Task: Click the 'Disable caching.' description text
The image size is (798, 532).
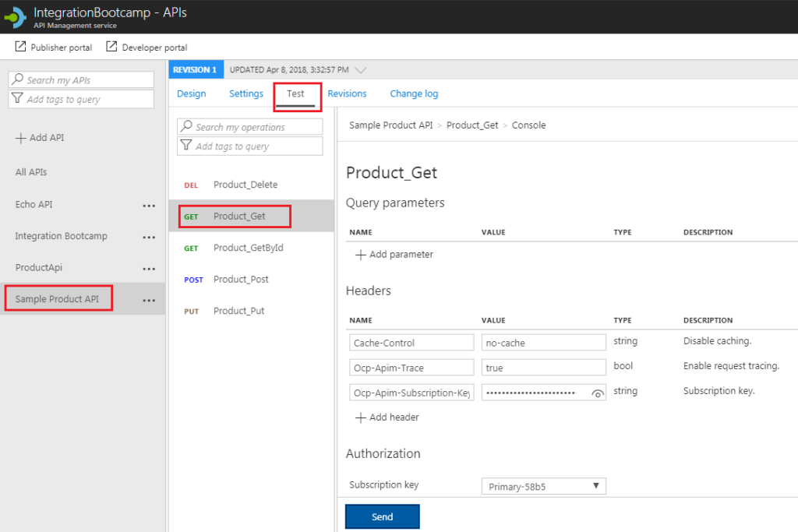Action: [717, 340]
